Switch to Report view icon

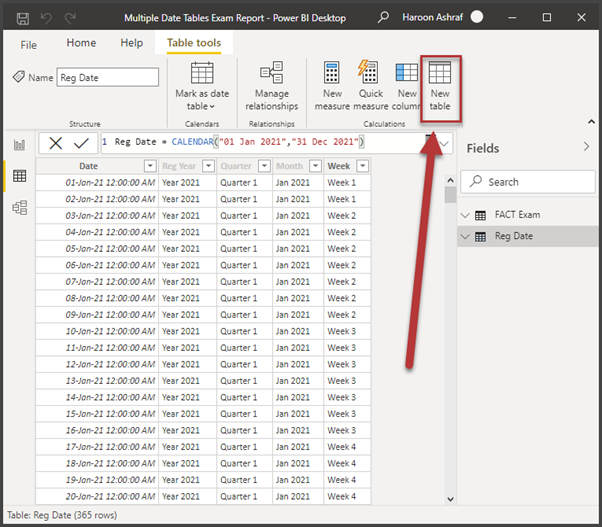coord(20,145)
